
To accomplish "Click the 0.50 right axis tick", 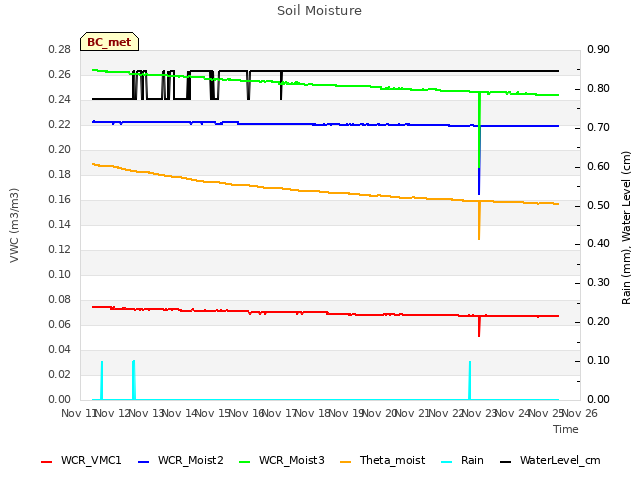I will pyautogui.click(x=598, y=205).
